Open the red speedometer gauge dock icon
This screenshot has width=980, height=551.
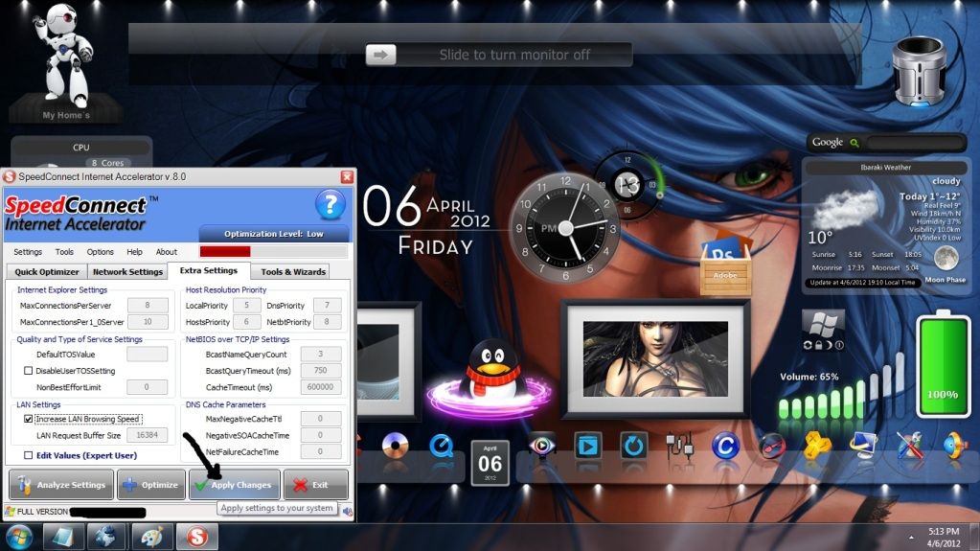(772, 447)
